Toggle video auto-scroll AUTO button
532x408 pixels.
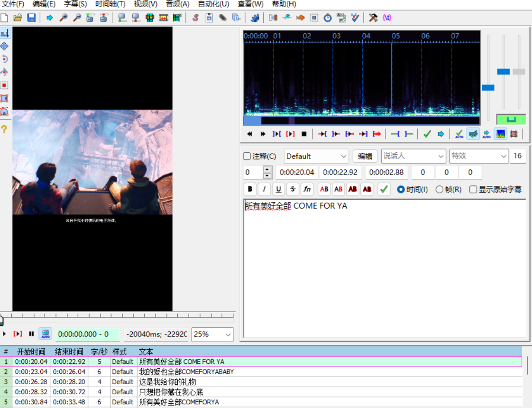[45, 334]
